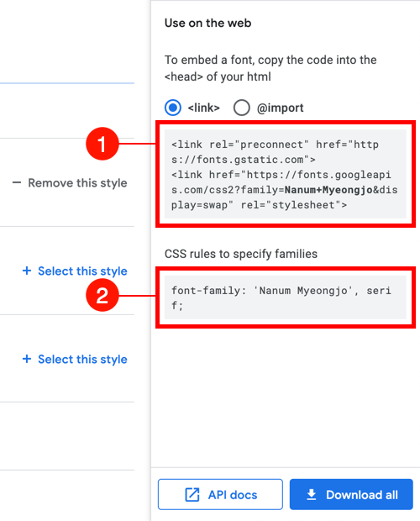420x521 pixels.
Task: Open the API docs button
Action: click(x=220, y=494)
